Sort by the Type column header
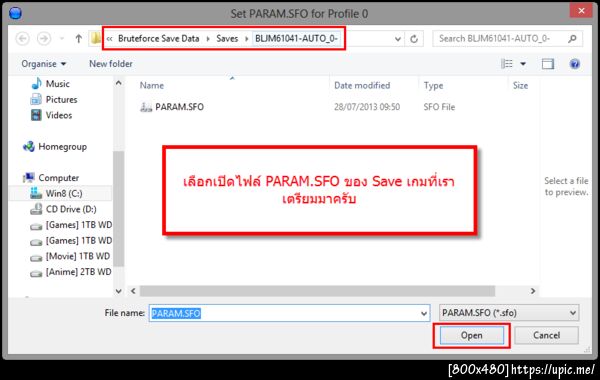This screenshot has width=600, height=380. tap(433, 85)
